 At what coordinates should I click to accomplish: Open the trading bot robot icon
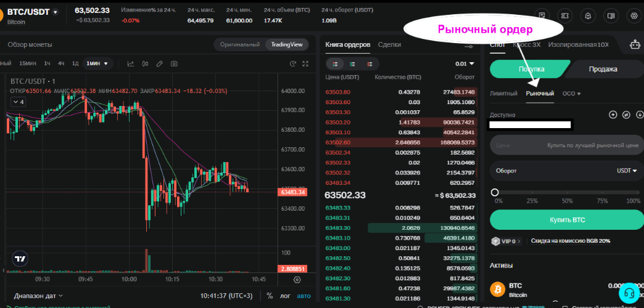[x=635, y=45]
